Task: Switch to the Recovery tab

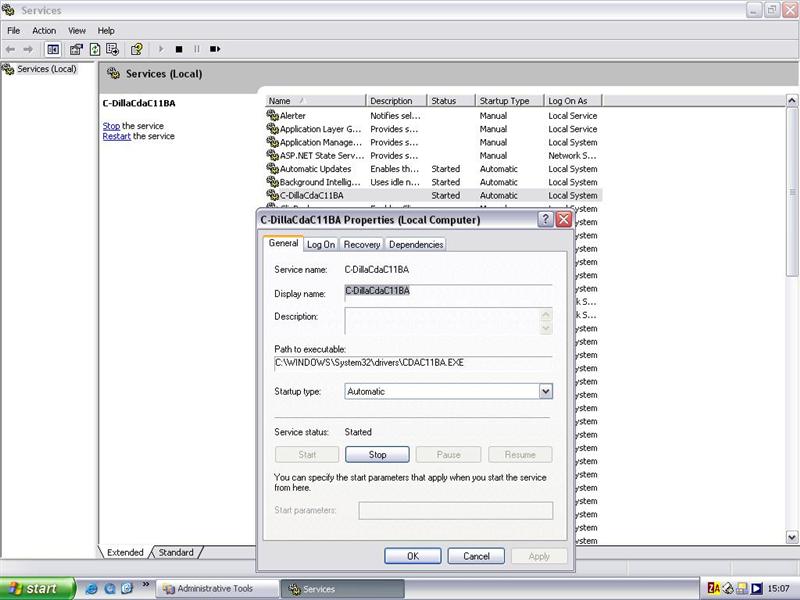Action: 362,244
